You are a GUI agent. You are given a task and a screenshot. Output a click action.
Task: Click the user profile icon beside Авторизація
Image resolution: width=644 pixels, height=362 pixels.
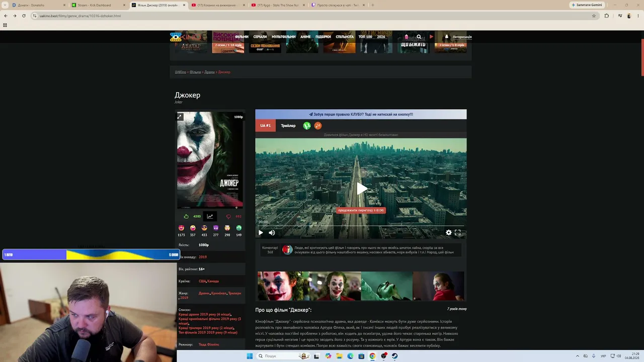(x=446, y=37)
